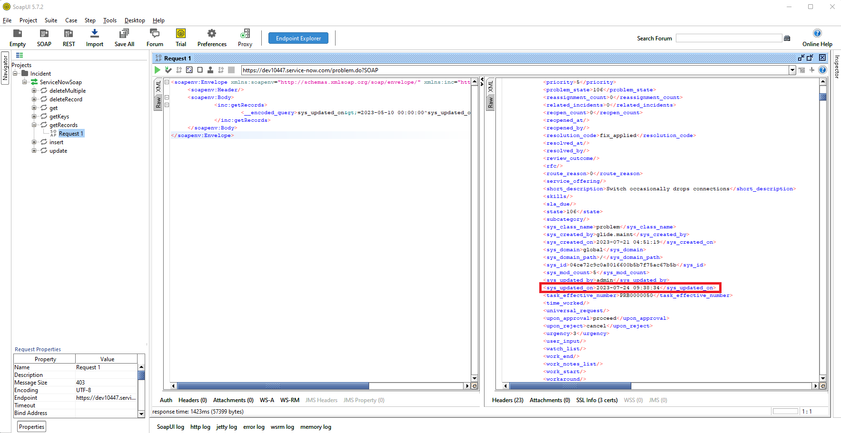841x433 pixels.
Task: Switch request view to Raw tab
Action: coord(158,103)
